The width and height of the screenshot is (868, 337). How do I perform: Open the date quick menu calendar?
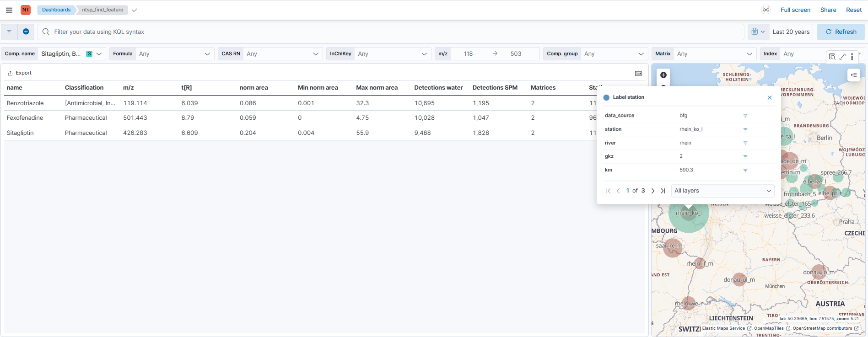point(758,32)
